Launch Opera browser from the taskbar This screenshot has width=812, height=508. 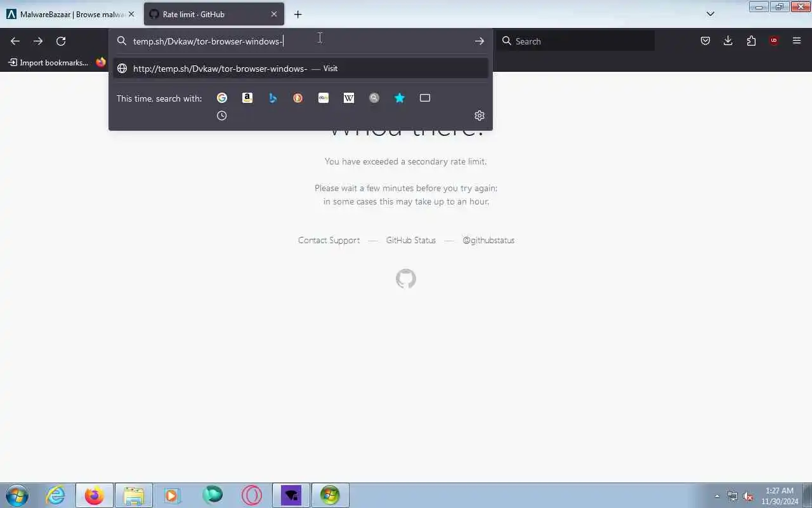(x=252, y=495)
